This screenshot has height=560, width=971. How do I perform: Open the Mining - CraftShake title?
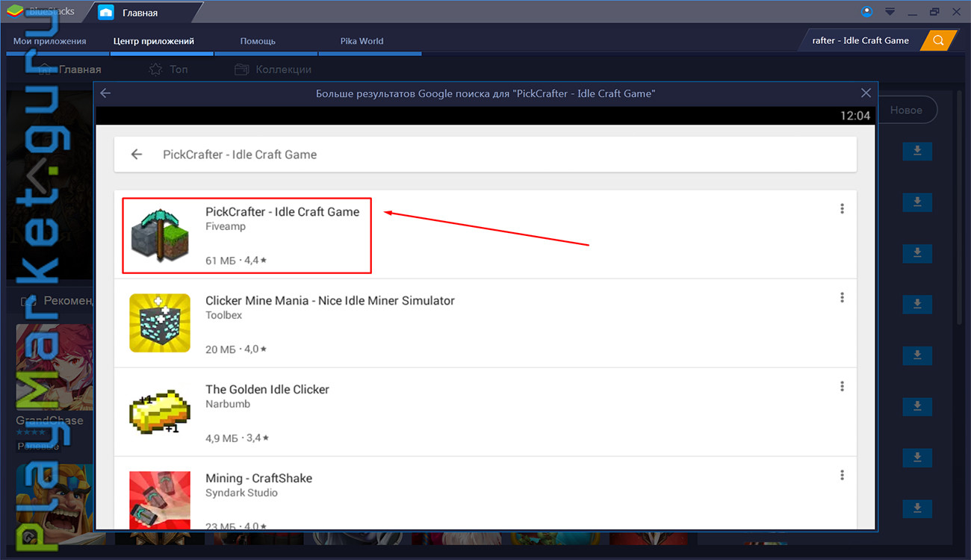[x=258, y=479]
